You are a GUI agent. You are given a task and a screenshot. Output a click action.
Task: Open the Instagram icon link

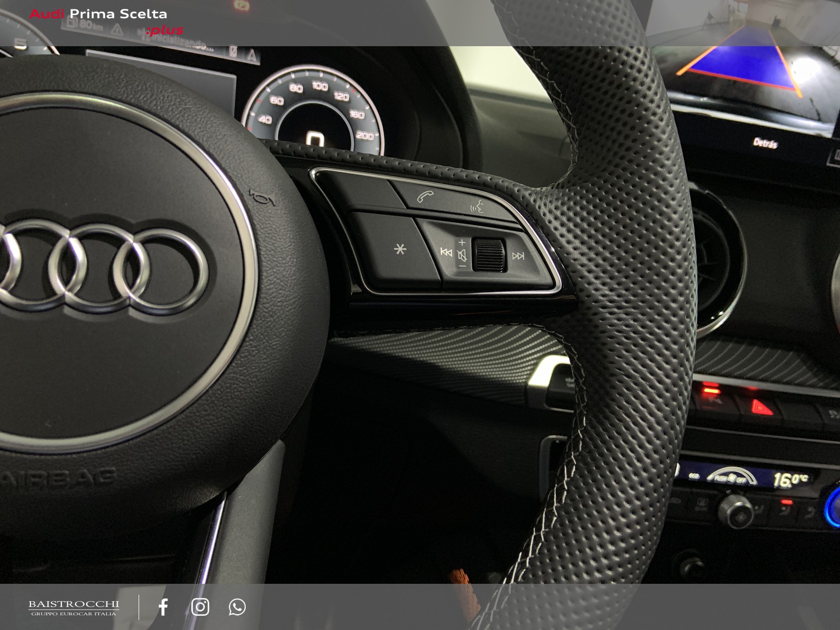point(200,607)
